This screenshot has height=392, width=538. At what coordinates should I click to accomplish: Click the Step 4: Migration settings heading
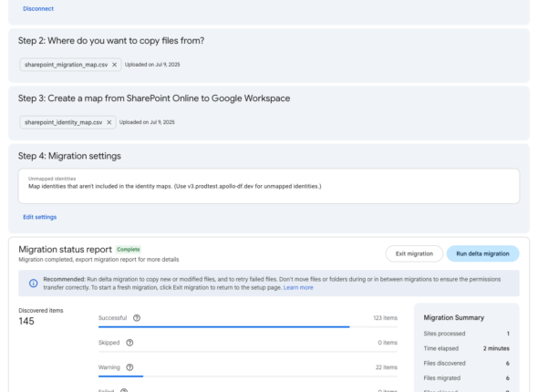pos(69,156)
